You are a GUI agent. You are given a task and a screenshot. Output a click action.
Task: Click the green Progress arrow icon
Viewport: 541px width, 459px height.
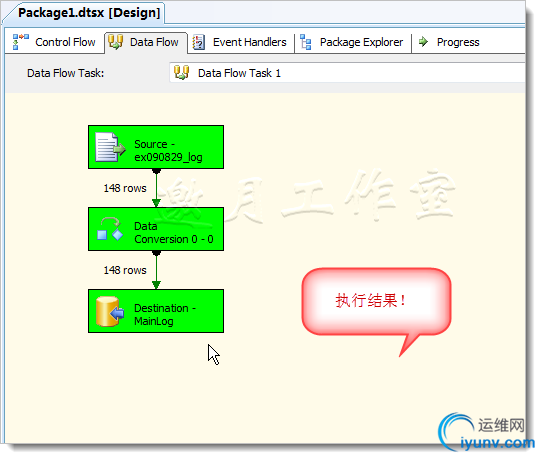(423, 42)
